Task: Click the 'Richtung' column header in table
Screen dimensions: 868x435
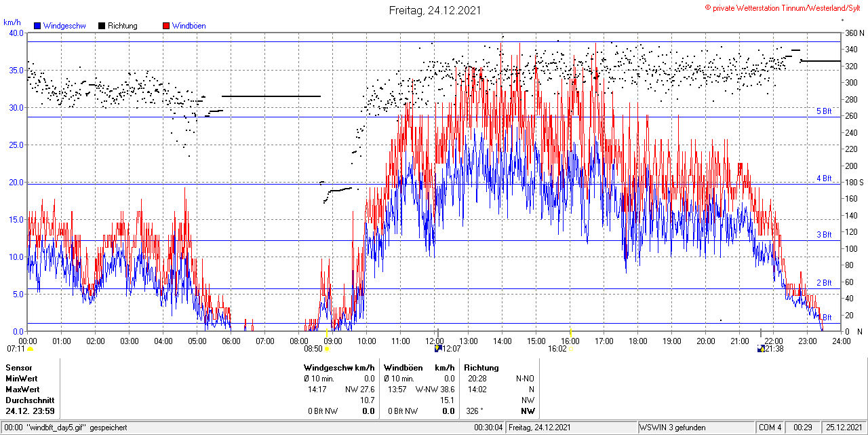Action: click(481, 368)
